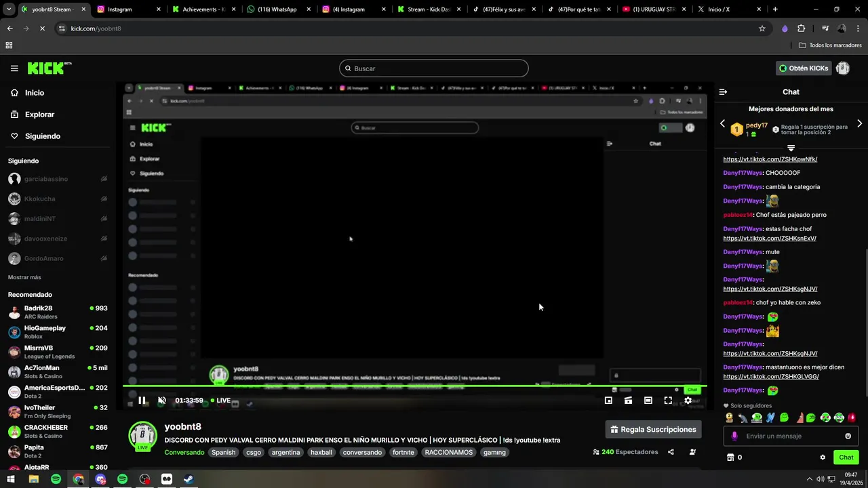Image resolution: width=868 pixels, height=488 pixels.
Task: Open AmericaEsportsD recommended channel
Action: point(58,392)
